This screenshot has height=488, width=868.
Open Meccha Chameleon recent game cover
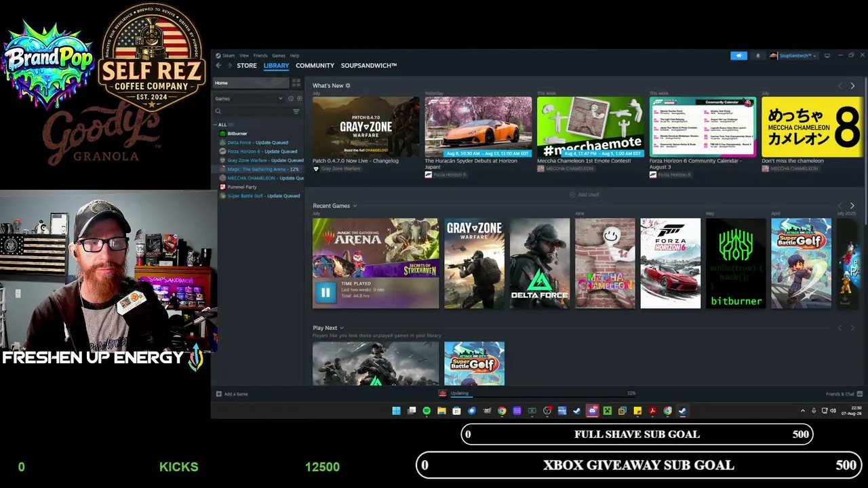605,264
